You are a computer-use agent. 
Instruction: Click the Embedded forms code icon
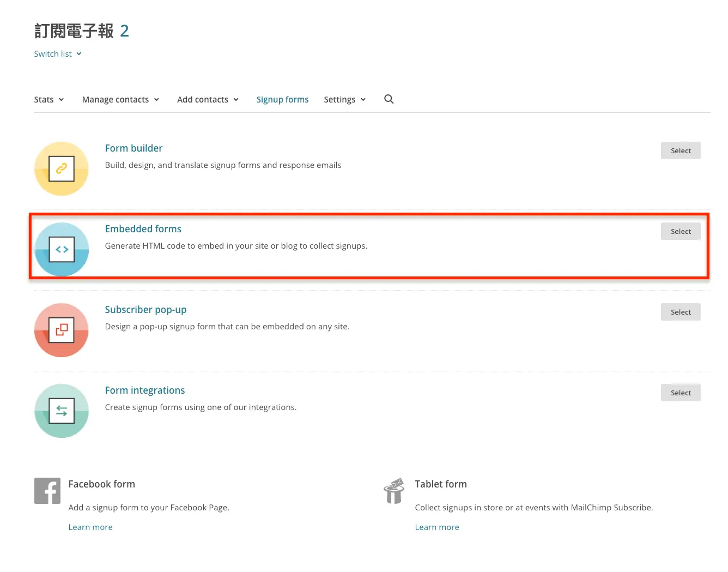(x=62, y=249)
